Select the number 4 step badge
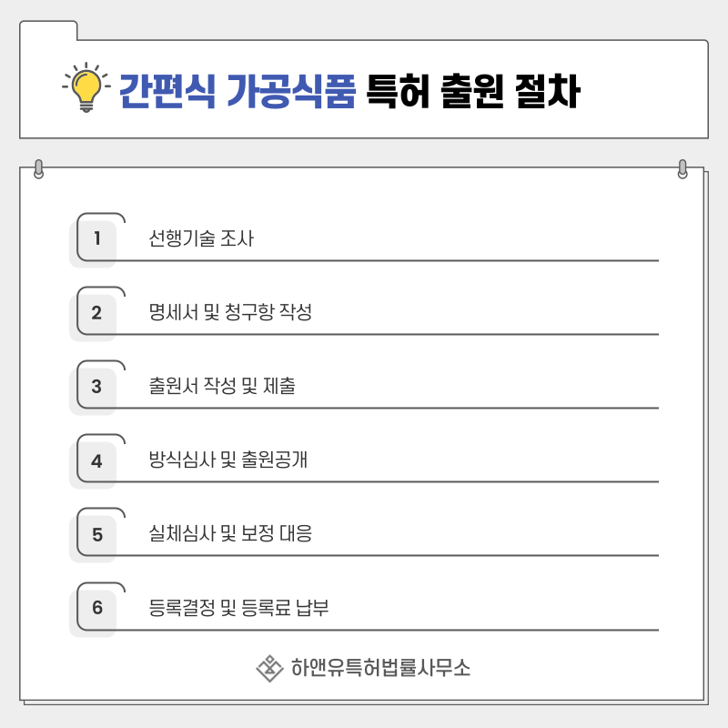728x728 pixels. click(96, 461)
